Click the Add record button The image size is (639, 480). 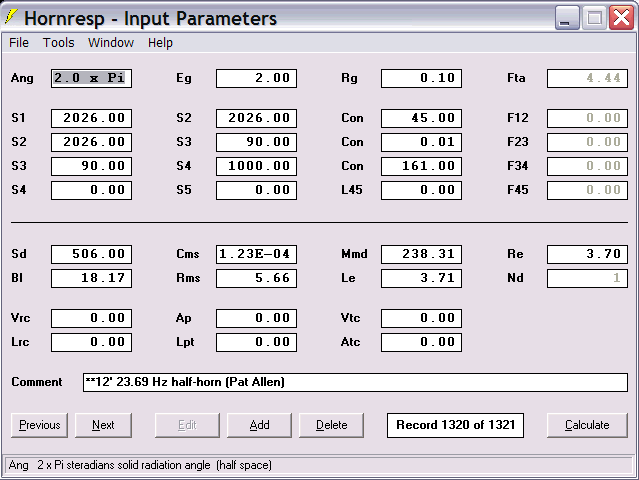coord(259,425)
